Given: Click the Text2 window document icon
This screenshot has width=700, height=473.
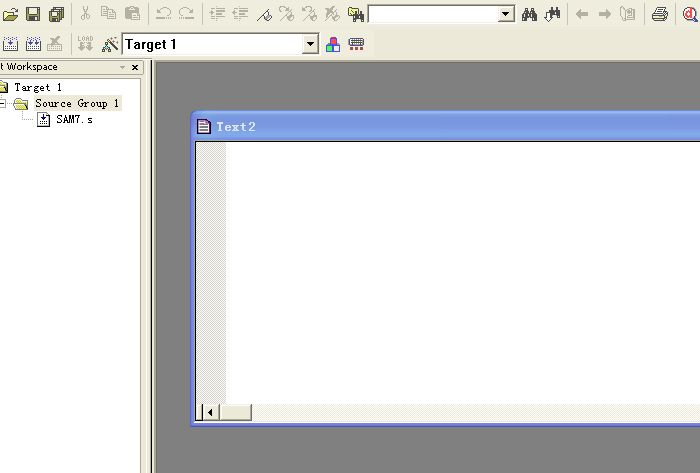Looking at the screenshot, I should click(204, 127).
